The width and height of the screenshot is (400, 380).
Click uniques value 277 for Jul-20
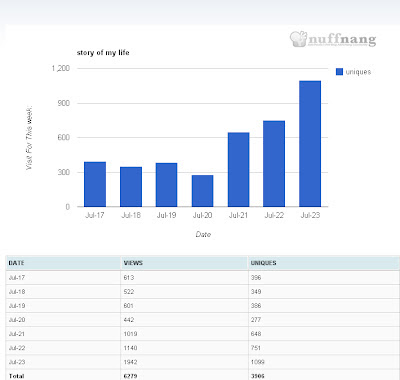click(256, 320)
